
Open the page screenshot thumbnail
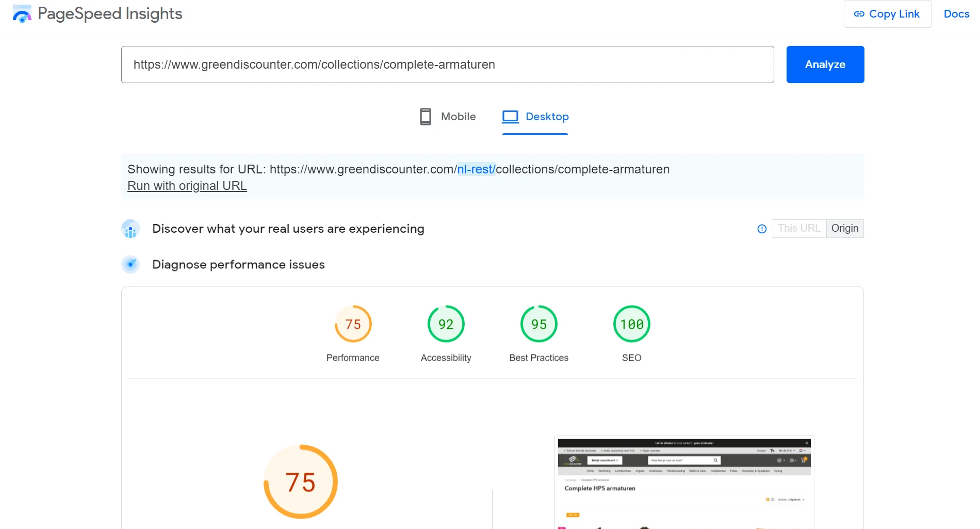point(684,483)
